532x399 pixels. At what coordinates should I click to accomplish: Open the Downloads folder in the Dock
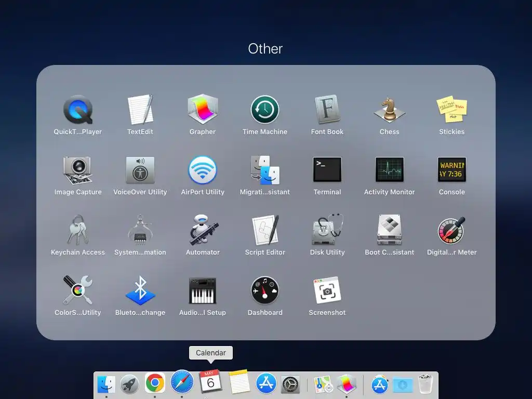[x=403, y=385]
